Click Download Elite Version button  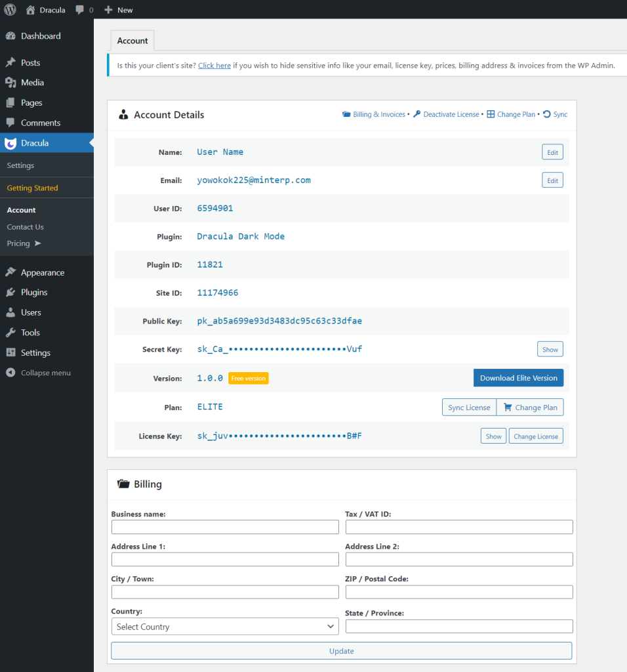519,378
